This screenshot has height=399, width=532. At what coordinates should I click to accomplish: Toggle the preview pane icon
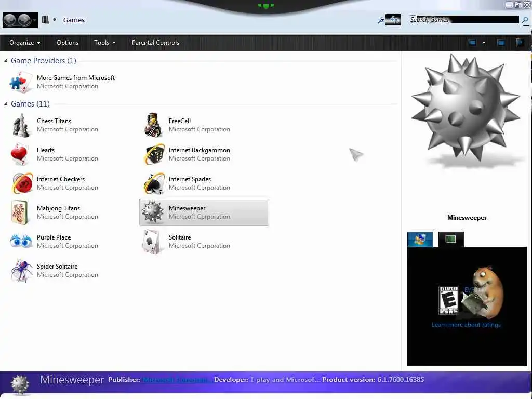click(501, 43)
